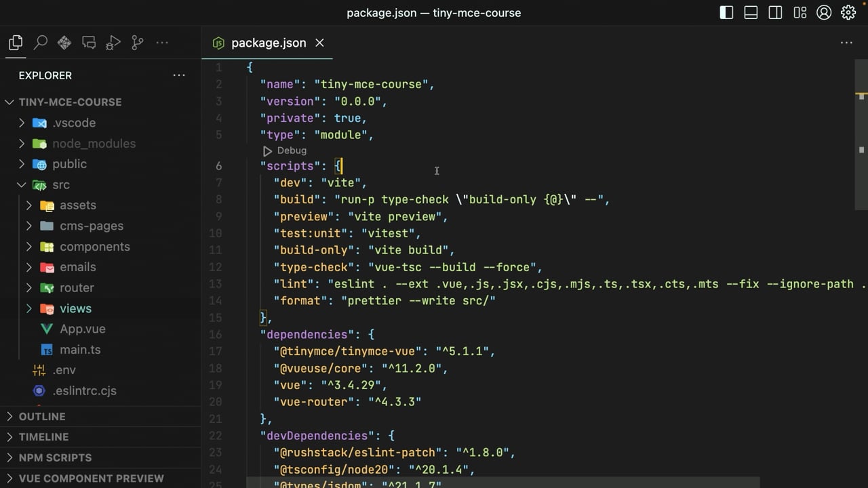Expand the router folder chevron
Screen dimensions: 868x488
pyautogui.click(x=28, y=287)
